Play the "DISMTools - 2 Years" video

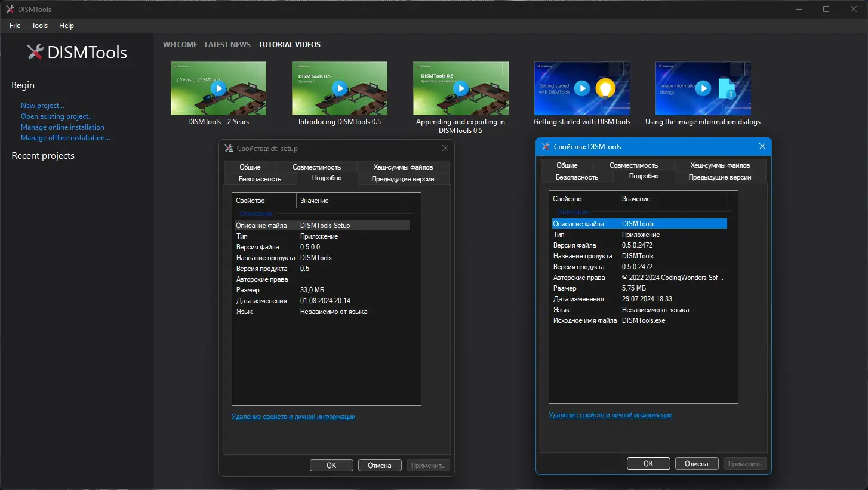coord(218,88)
